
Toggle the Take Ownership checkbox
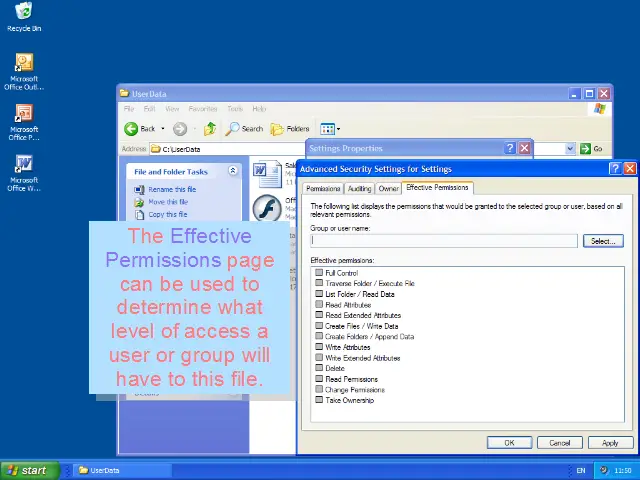coord(319,400)
